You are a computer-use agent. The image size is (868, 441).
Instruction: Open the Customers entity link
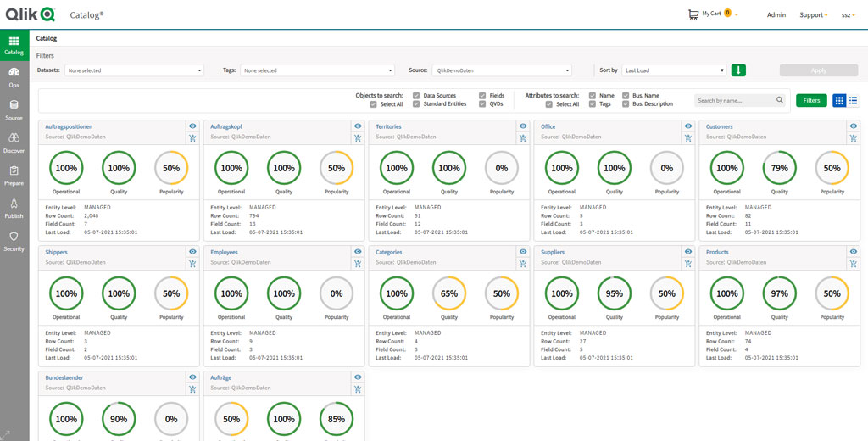pyautogui.click(x=719, y=127)
